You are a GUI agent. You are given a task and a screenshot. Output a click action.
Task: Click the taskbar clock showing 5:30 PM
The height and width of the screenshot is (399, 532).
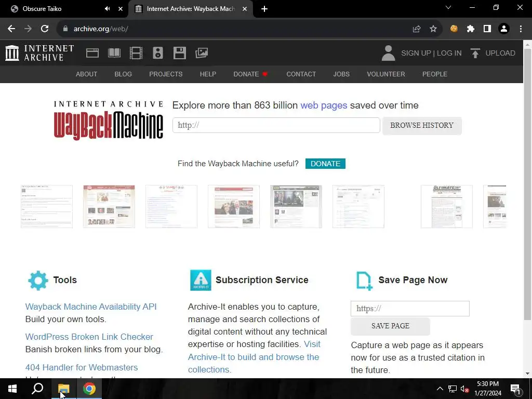(487, 389)
